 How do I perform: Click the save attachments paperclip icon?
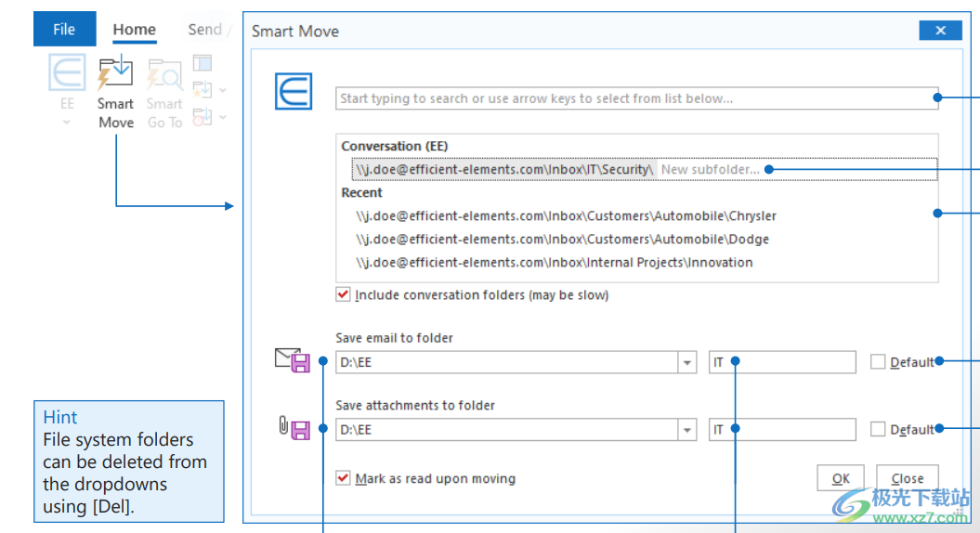pyautogui.click(x=292, y=428)
